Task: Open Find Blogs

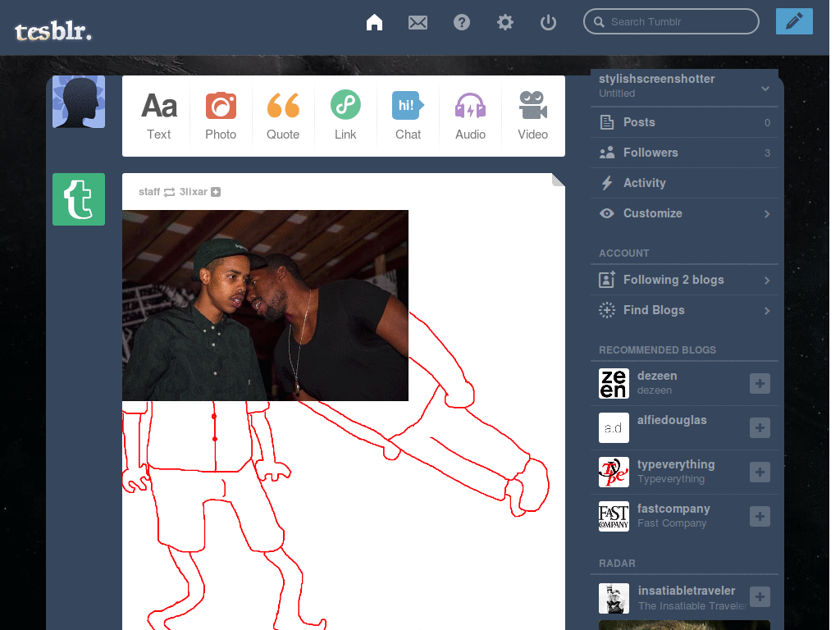Action: [x=684, y=310]
